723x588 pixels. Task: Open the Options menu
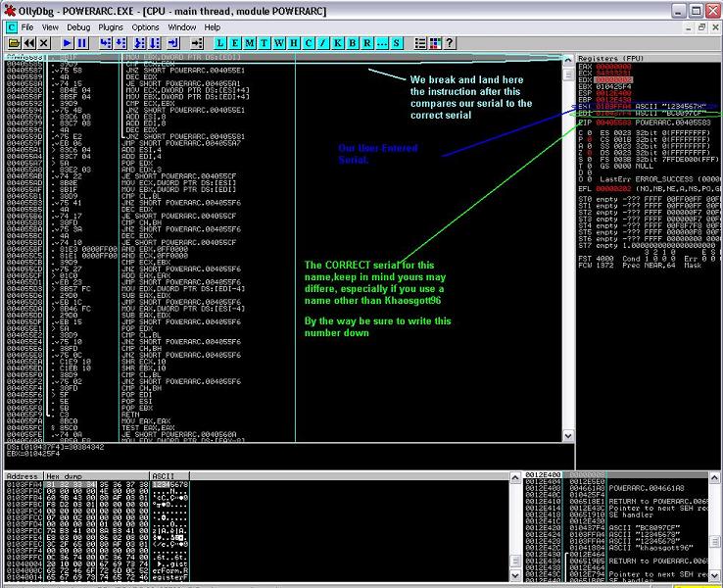click(x=145, y=27)
